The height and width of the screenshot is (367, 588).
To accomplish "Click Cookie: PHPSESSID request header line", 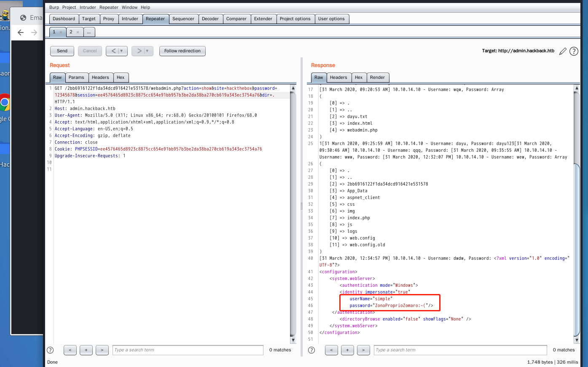I will point(158,149).
